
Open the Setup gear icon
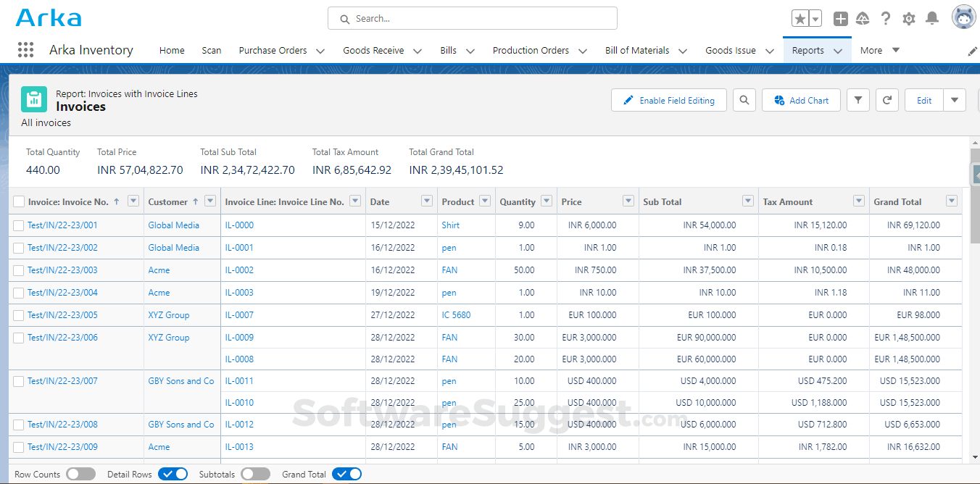(909, 18)
